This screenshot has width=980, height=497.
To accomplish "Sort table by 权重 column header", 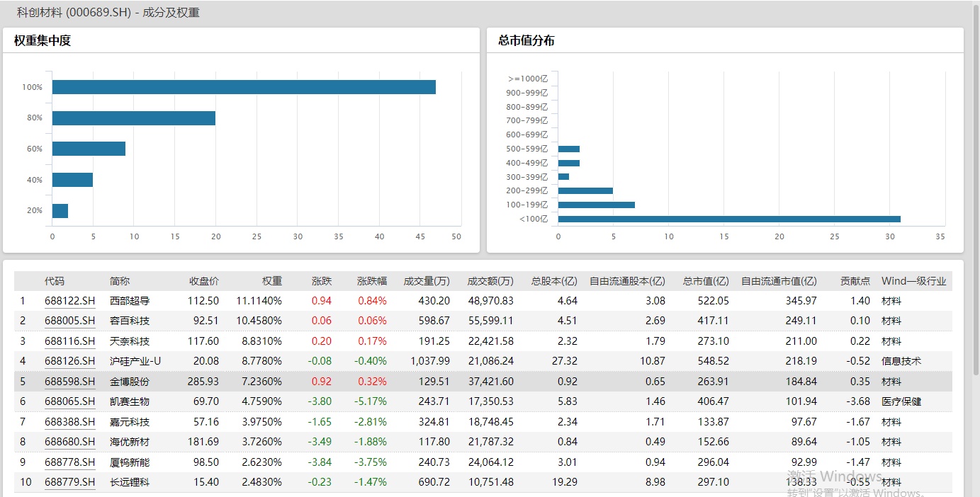I will click(272, 281).
